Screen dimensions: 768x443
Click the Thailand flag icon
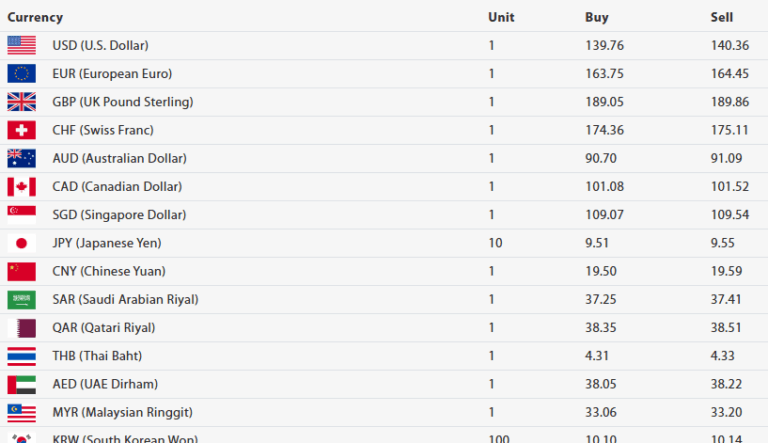tap(21, 355)
